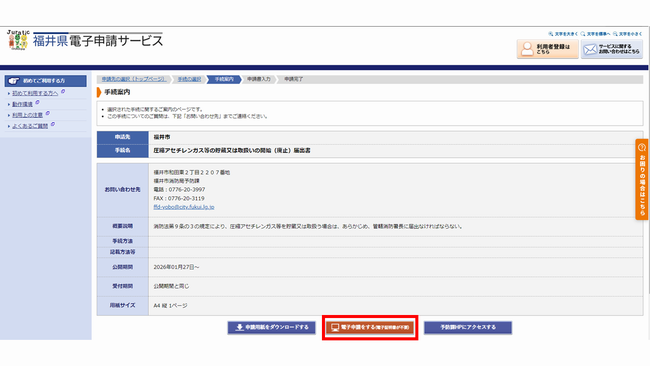Click the person icon on the user registration button

coord(527,49)
